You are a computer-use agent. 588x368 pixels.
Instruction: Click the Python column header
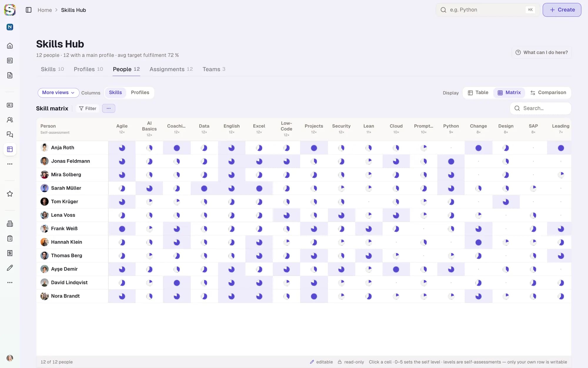(x=451, y=129)
